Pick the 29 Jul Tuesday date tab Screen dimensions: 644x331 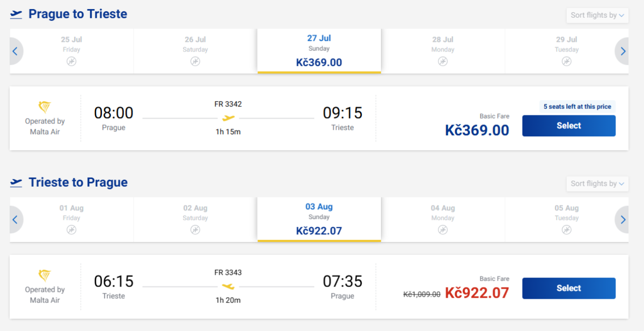[567, 51]
